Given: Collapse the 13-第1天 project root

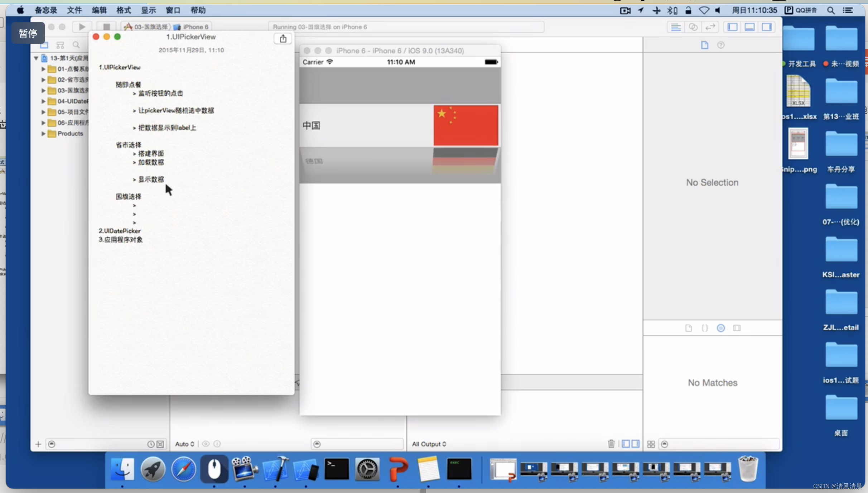Looking at the screenshot, I should tap(36, 58).
